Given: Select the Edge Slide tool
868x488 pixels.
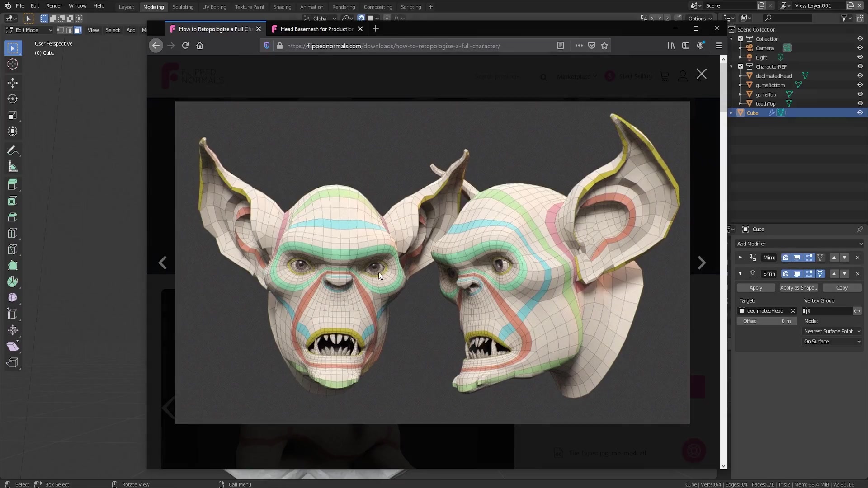Looking at the screenshot, I should (13, 314).
